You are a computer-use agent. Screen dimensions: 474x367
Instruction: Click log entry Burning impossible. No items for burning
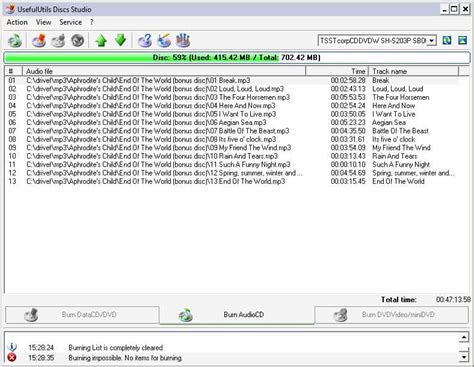coord(125,358)
